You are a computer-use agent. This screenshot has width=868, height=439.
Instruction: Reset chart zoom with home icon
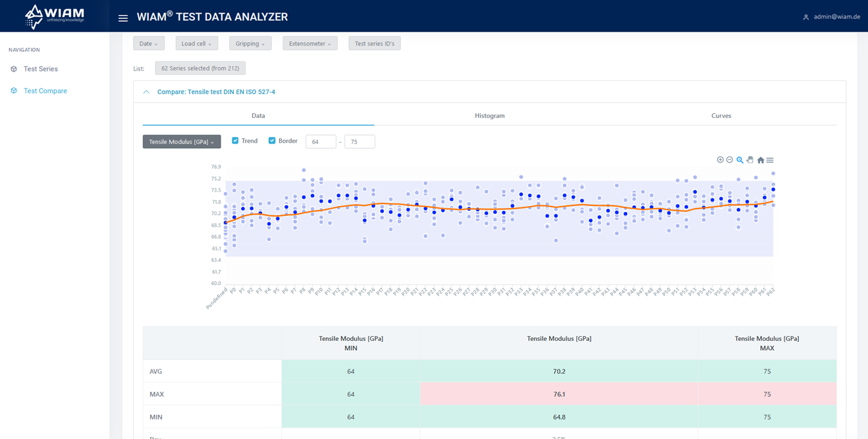tap(761, 160)
